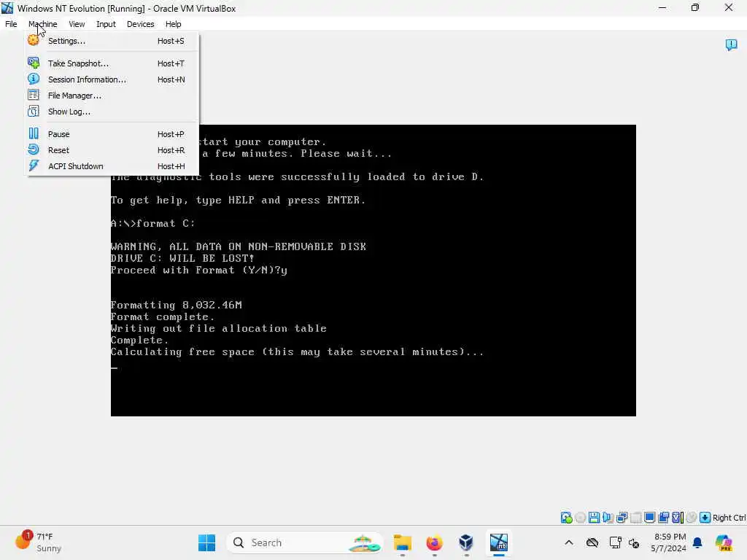The height and width of the screenshot is (560, 747).
Task: Open the VirtualBox notification center icon
Action: (x=731, y=44)
